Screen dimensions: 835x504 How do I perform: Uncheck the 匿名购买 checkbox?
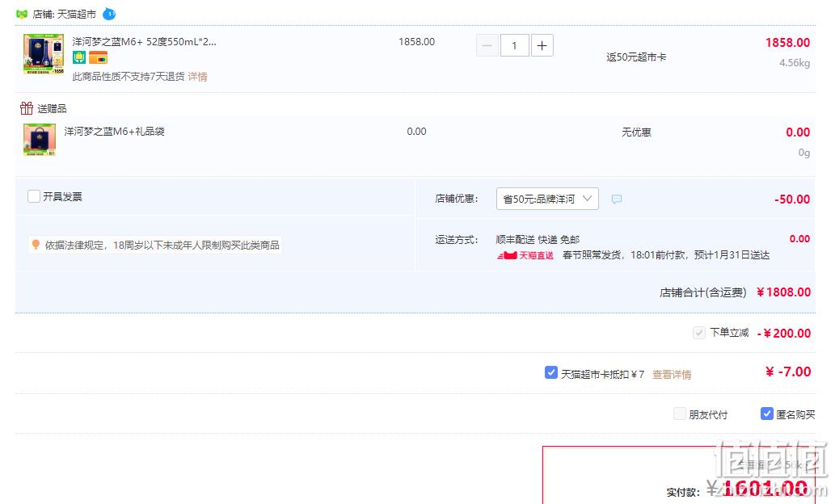[x=767, y=414]
